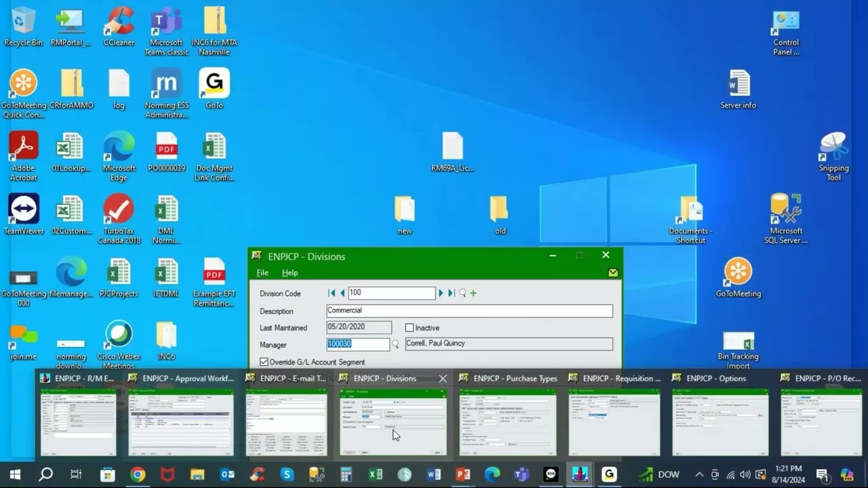This screenshot has width=868, height=488.
Task: Go to last Division Code record
Action: click(x=451, y=293)
